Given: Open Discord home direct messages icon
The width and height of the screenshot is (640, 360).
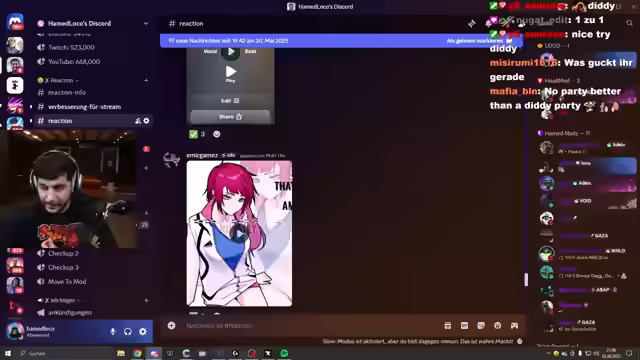Looking at the screenshot, I should [x=15, y=22].
